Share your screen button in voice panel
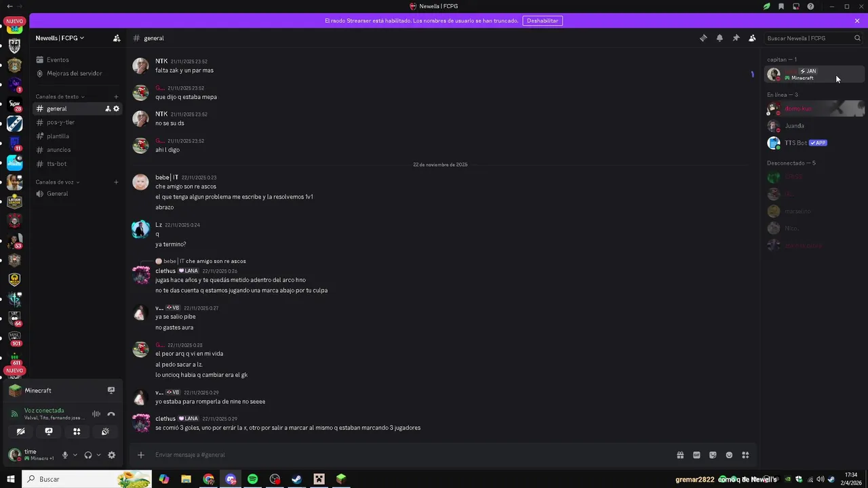Image resolution: width=868 pixels, height=488 pixels. click(x=49, y=431)
